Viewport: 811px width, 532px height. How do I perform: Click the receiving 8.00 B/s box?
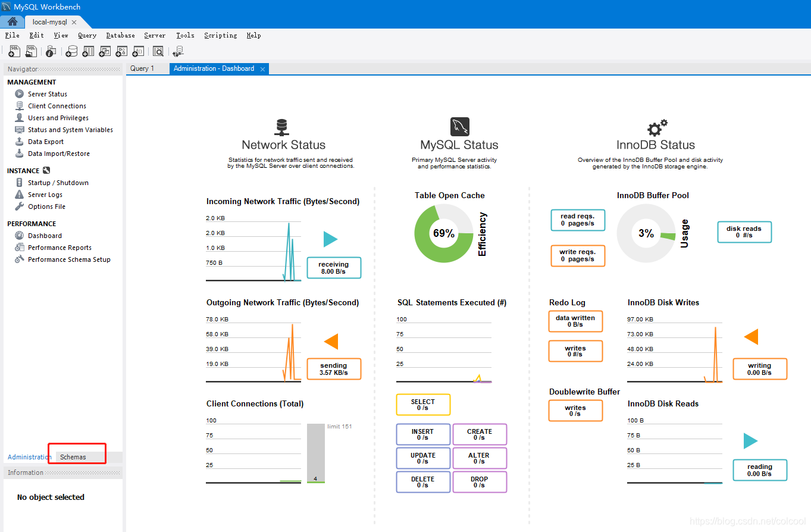coord(334,268)
